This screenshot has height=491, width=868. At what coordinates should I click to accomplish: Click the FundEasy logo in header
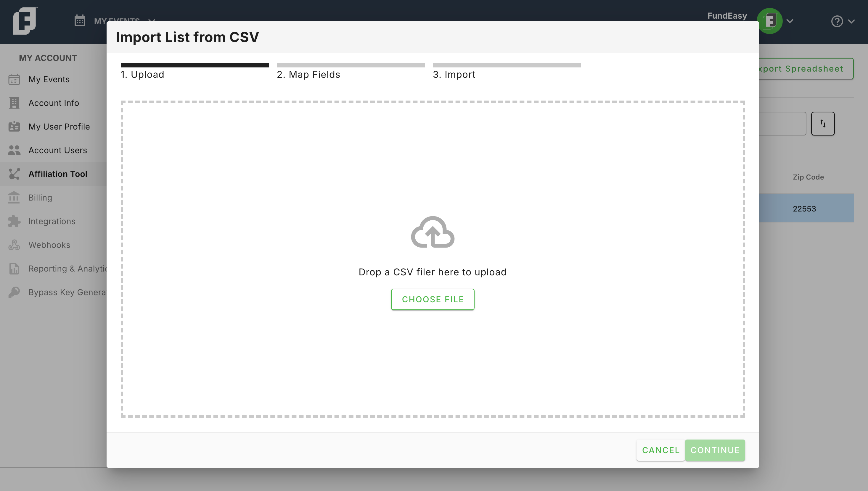(x=25, y=21)
